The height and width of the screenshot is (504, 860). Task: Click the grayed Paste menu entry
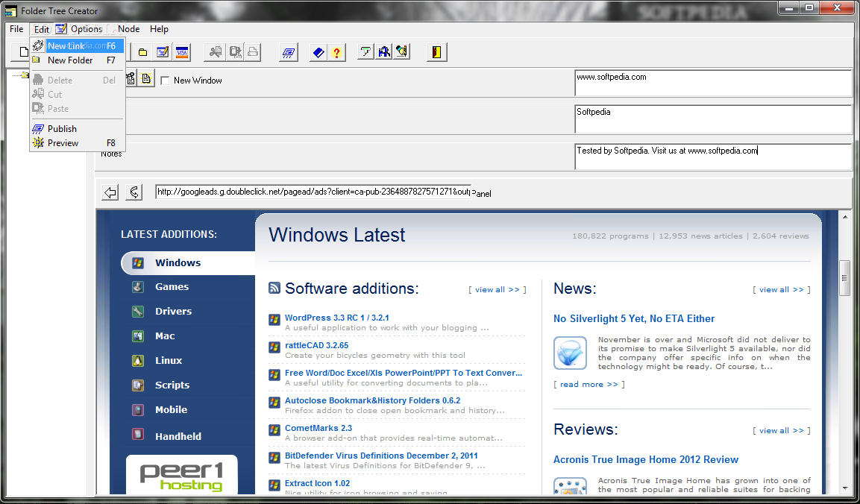click(x=78, y=109)
